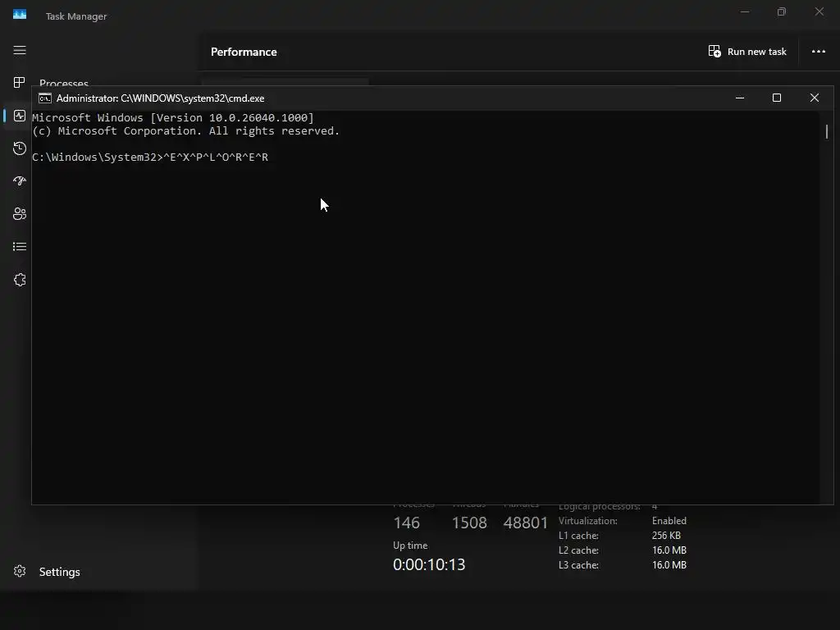Open the App history sidebar icon
The image size is (840, 630).
20,148
